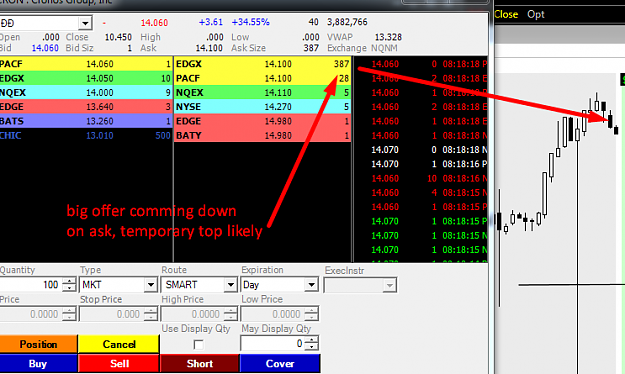The width and height of the screenshot is (625, 374).
Task: Click the Opt item in chart window
Action: (536, 14)
